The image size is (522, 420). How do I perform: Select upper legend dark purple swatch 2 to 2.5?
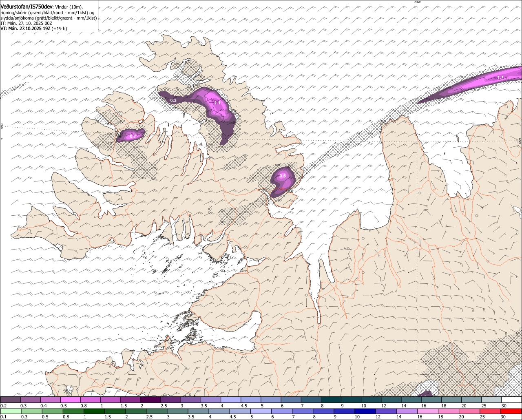tap(150, 400)
